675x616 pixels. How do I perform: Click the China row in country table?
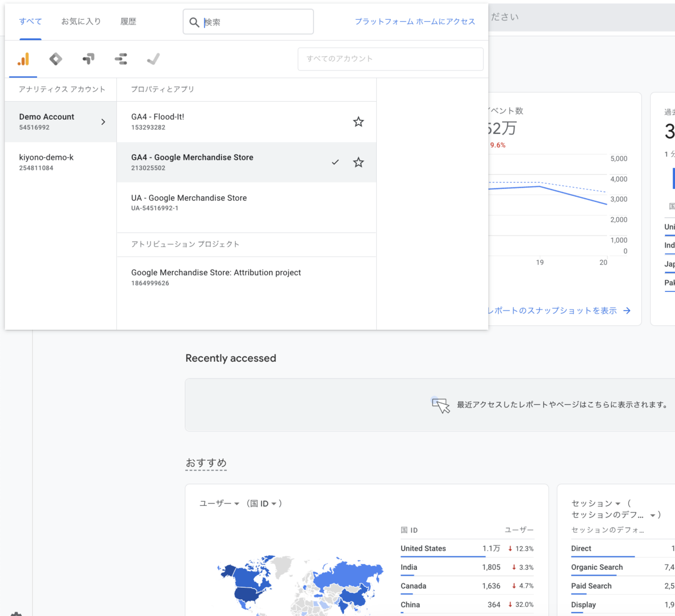click(x=467, y=605)
